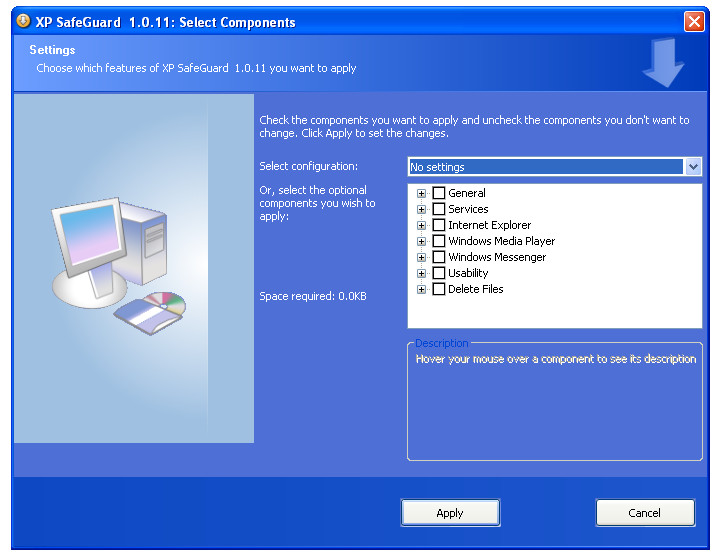Select the Services label text

click(x=468, y=209)
